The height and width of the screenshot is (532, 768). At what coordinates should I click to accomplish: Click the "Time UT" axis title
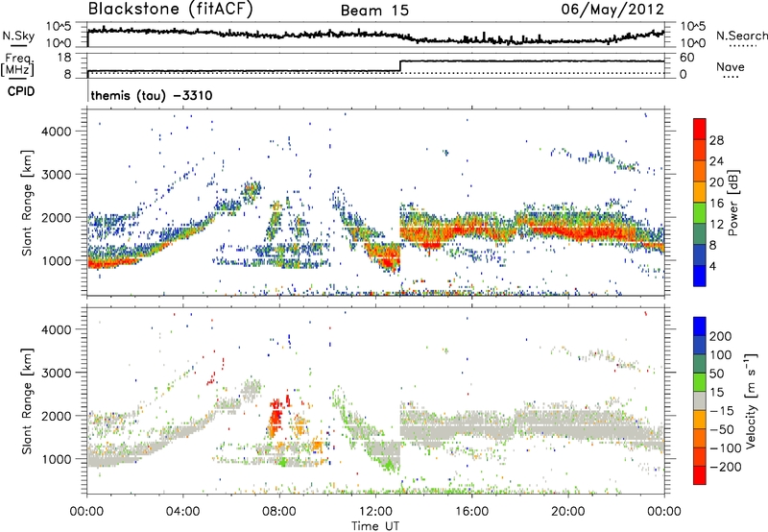point(375,526)
